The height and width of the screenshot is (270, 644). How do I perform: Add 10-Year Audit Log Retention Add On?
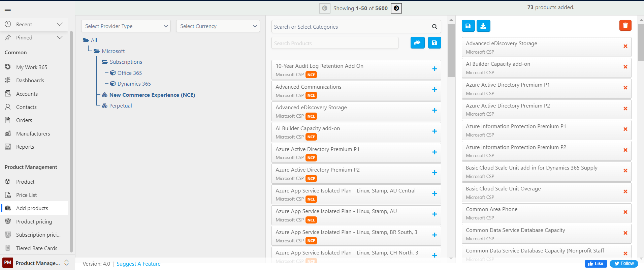tap(434, 69)
